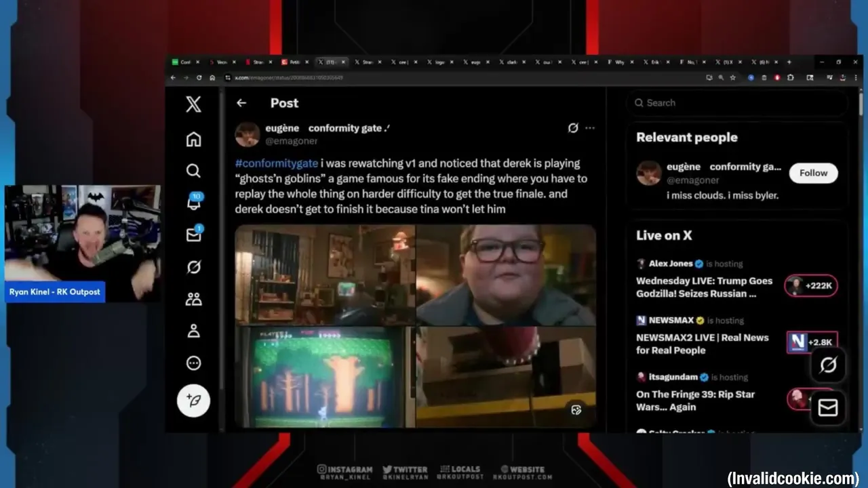868x488 pixels.
Task: Click the X Search field
Action: coord(737,103)
